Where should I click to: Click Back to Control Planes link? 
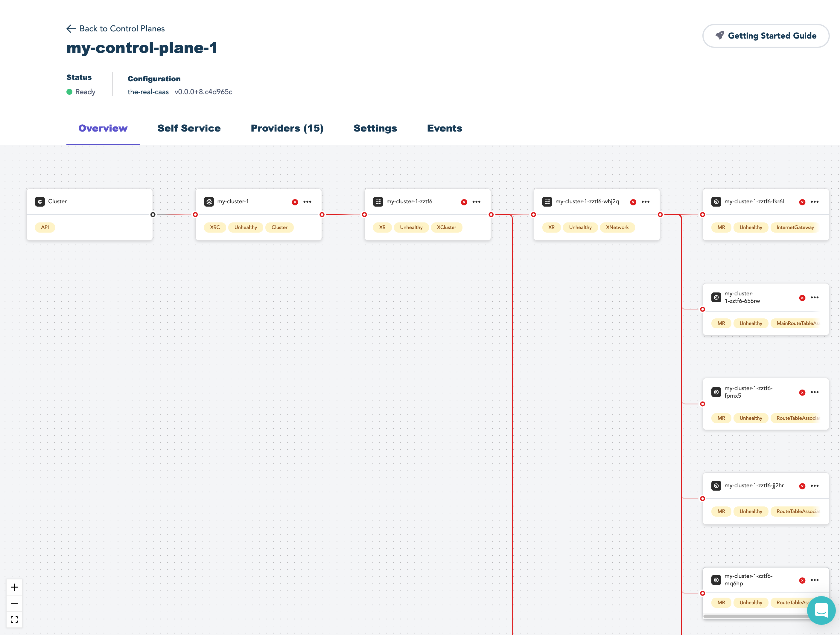(x=115, y=29)
